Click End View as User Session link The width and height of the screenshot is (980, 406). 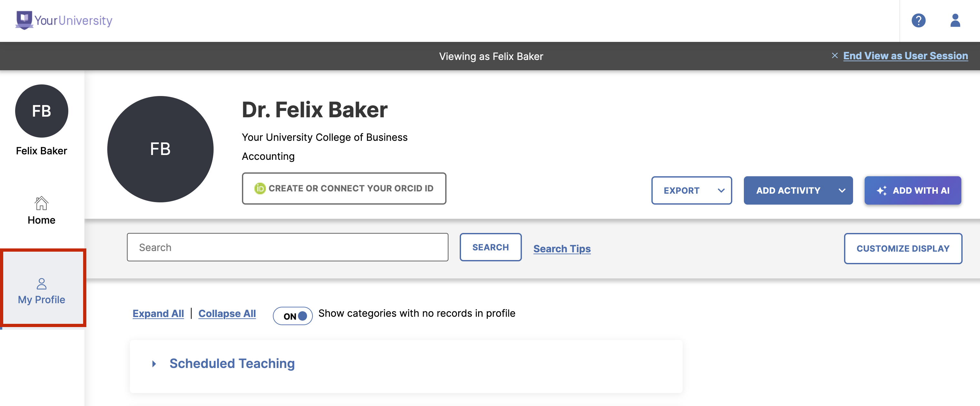[x=906, y=55]
